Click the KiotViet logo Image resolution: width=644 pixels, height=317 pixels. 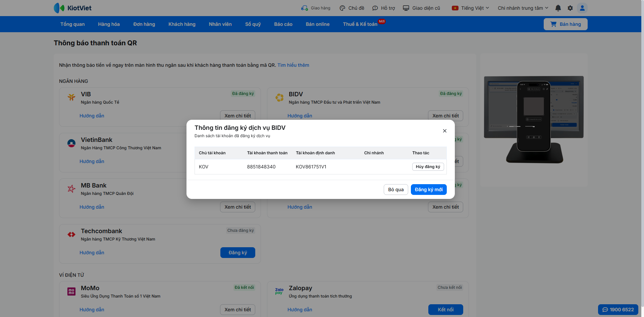coord(72,8)
